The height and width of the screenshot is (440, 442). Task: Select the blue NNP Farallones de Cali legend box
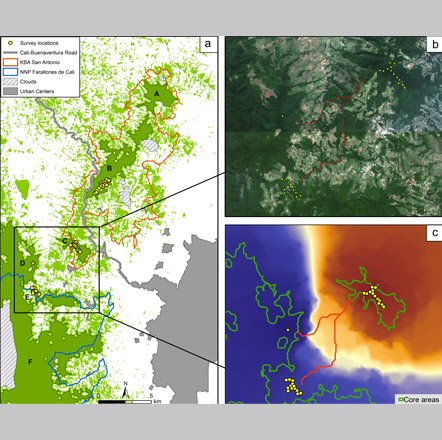(x=10, y=72)
